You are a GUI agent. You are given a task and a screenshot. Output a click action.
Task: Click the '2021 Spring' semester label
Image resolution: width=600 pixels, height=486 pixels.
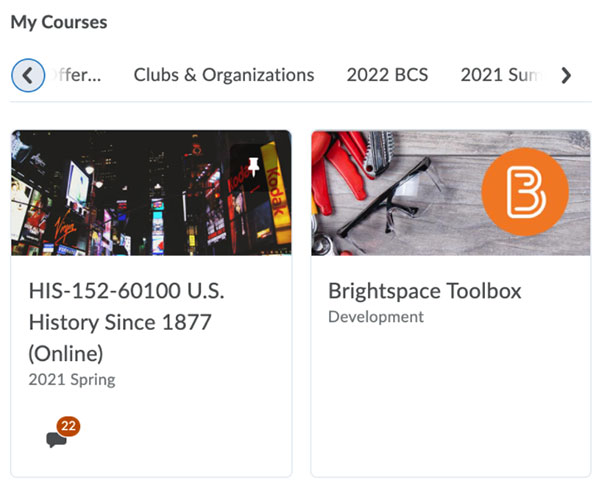click(72, 380)
